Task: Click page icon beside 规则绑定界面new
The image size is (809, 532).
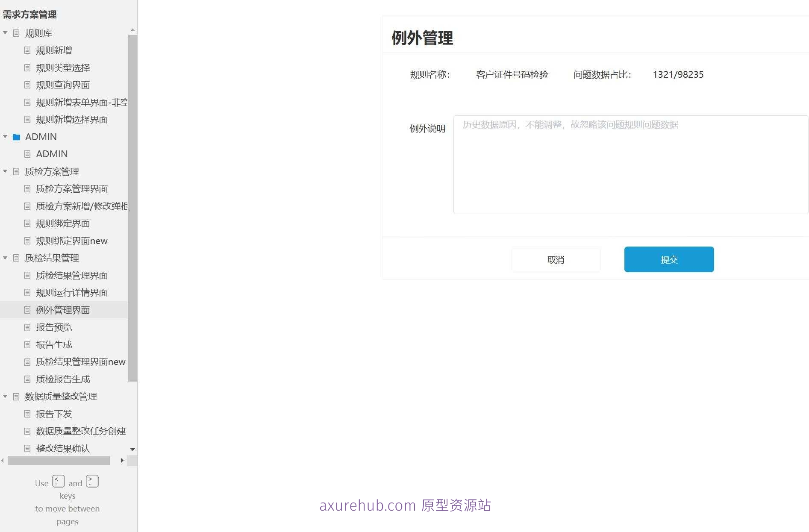Action: click(x=27, y=241)
